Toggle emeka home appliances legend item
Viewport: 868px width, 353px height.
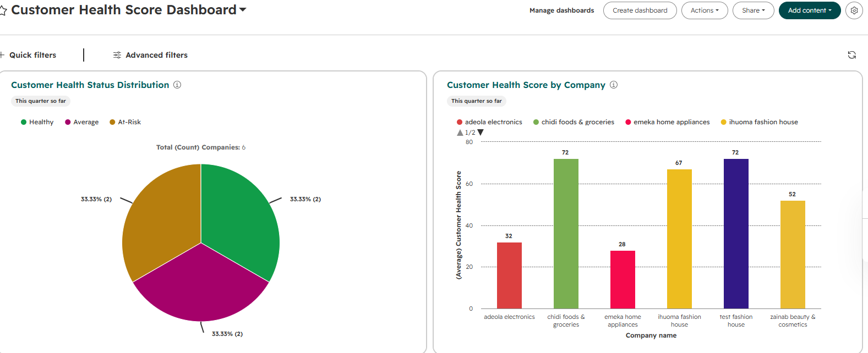point(667,122)
